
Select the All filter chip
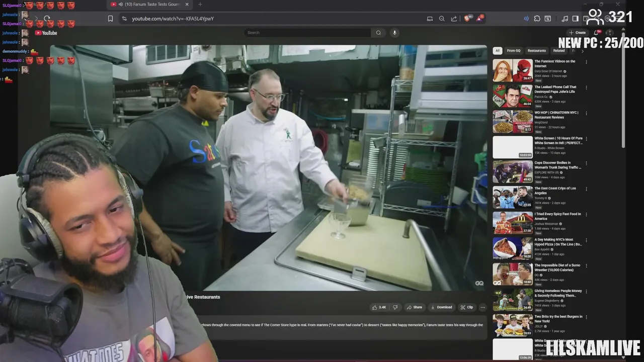pyautogui.click(x=497, y=51)
